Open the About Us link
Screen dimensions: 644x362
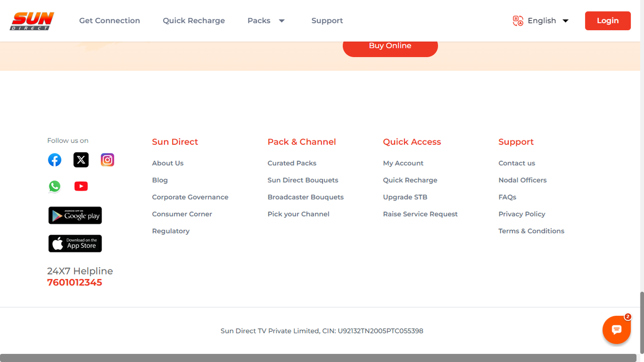[x=168, y=163]
